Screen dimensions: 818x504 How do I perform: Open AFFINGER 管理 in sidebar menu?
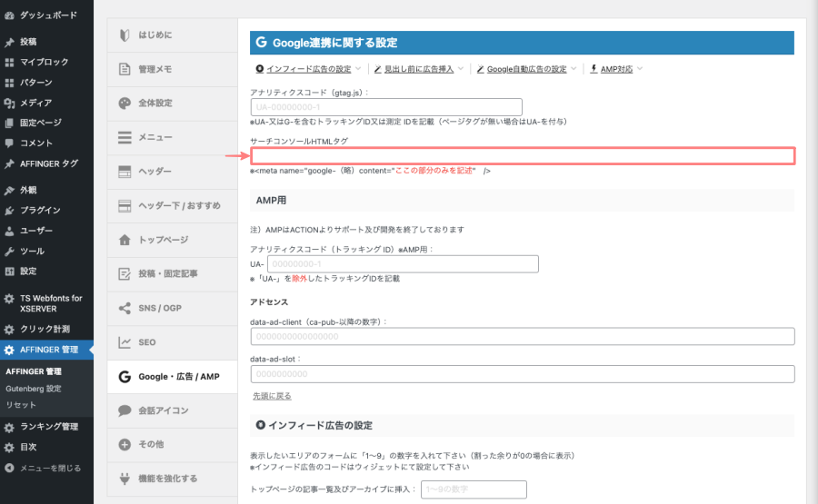coord(46,350)
